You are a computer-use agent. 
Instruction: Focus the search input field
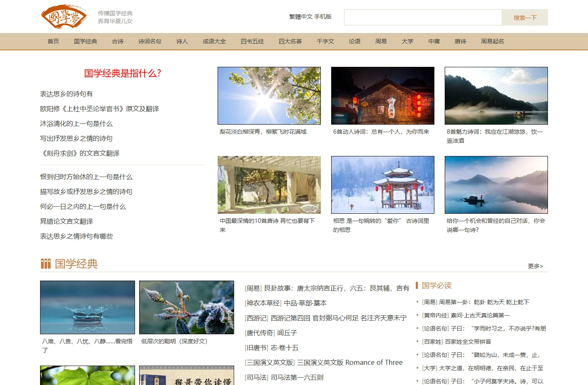(423, 17)
